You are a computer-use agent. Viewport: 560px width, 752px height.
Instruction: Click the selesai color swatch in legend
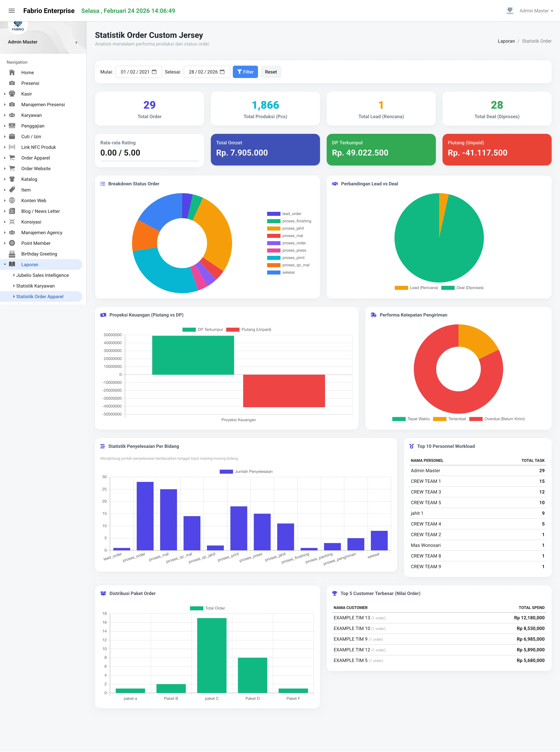tap(273, 272)
